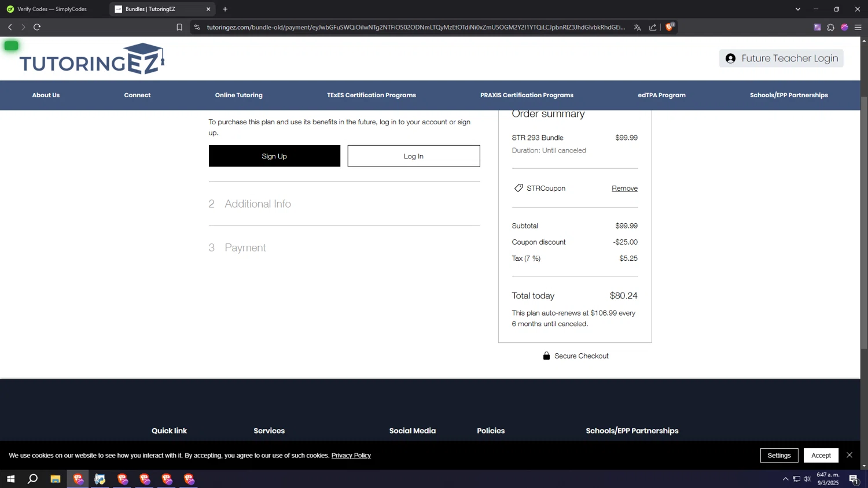Click the coupon tag icon beside STRCoupon
The height and width of the screenshot is (488, 868).
(518, 188)
